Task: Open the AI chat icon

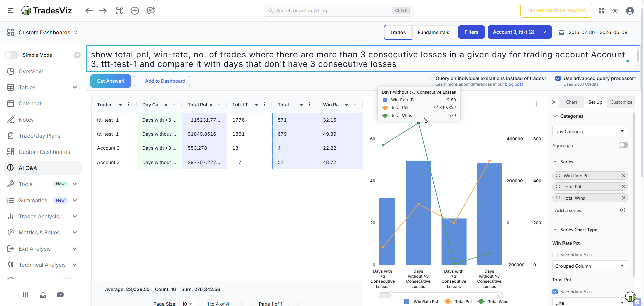Action: click(x=151, y=11)
